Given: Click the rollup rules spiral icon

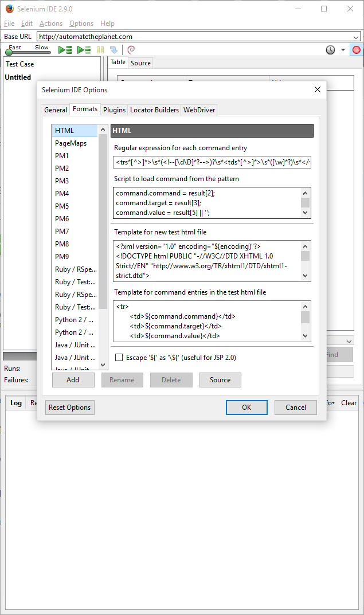Looking at the screenshot, I should point(131,49).
